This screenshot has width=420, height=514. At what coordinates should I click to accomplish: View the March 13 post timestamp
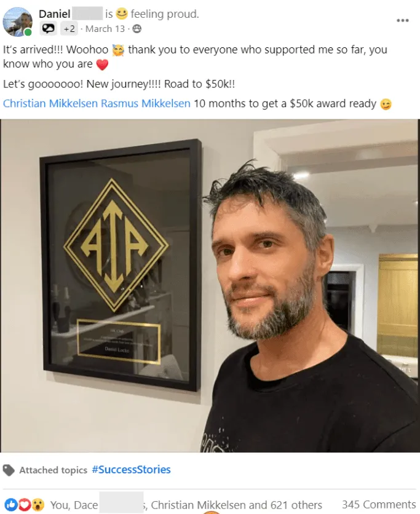[x=105, y=29]
